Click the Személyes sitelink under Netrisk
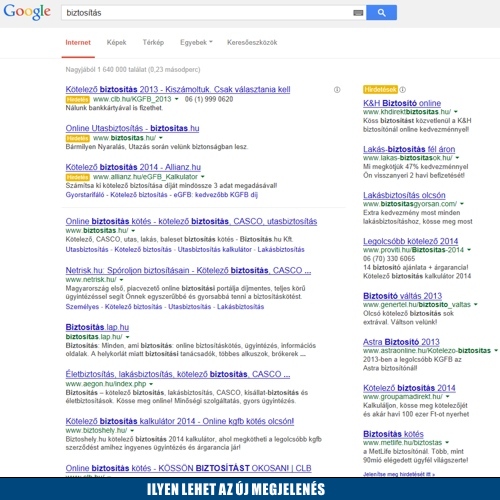The height and width of the screenshot is (500, 500). tap(82, 307)
